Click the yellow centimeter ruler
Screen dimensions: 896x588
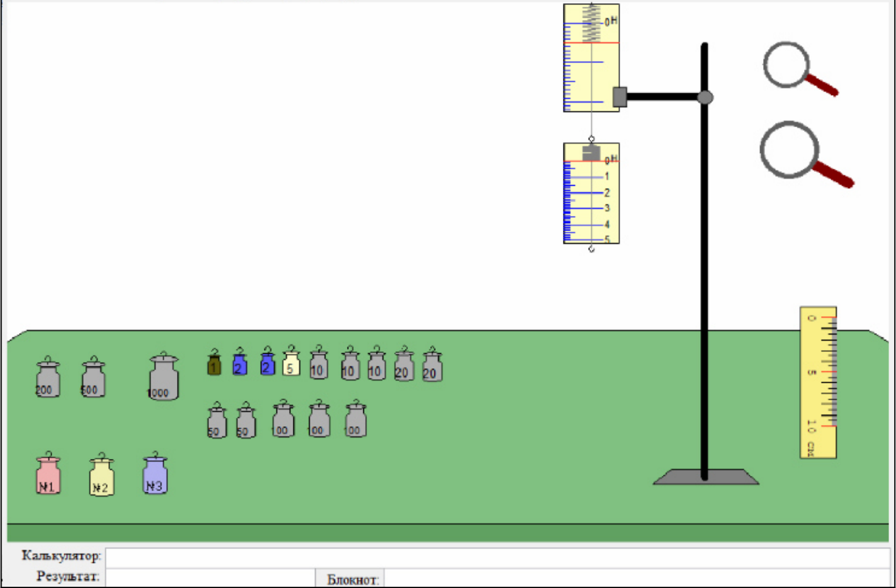coord(818,383)
